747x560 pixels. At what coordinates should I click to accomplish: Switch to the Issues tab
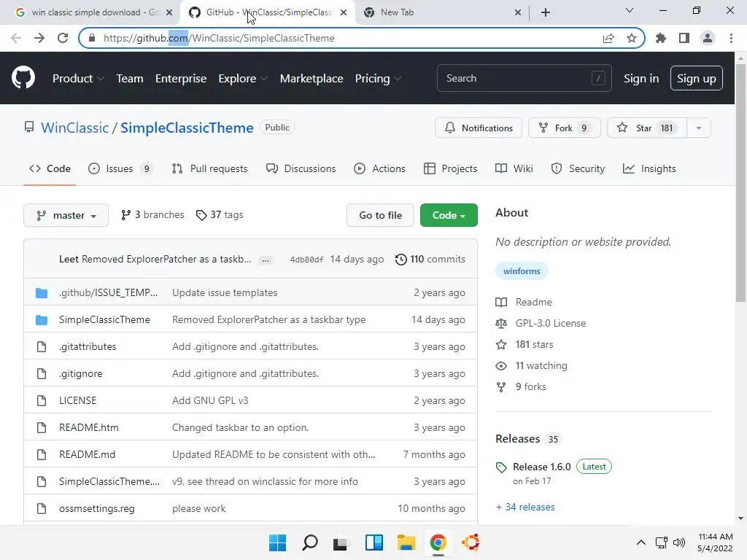tap(120, 168)
